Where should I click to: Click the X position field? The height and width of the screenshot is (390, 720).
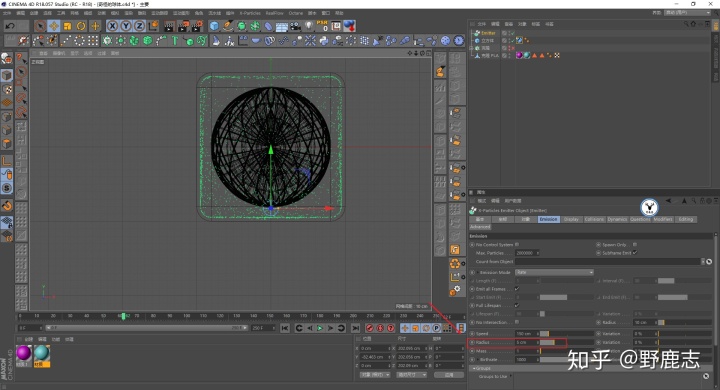point(376,348)
